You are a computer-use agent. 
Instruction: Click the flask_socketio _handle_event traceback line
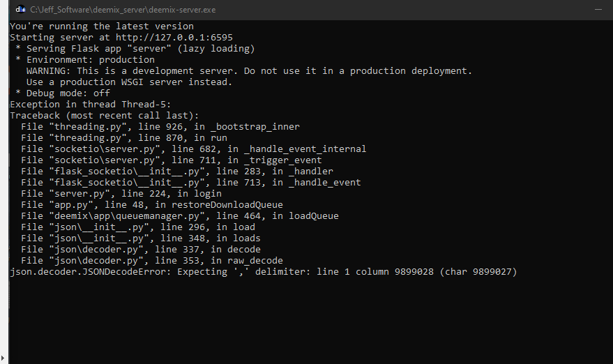(191, 183)
